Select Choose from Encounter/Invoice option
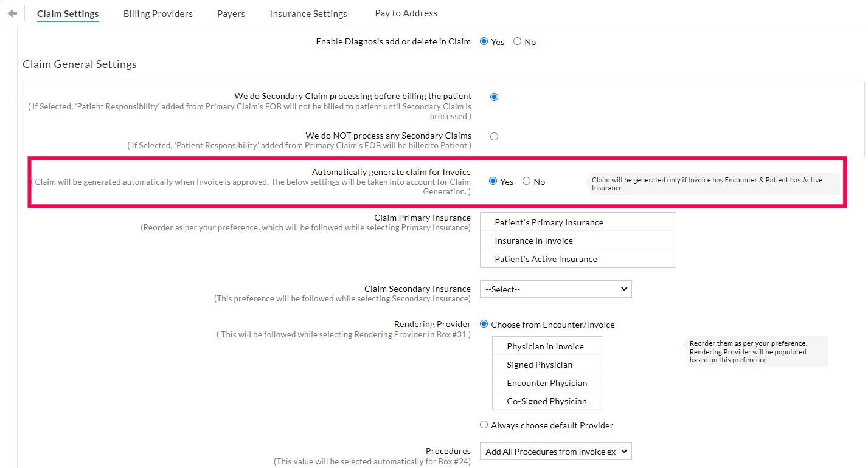 [x=484, y=324]
